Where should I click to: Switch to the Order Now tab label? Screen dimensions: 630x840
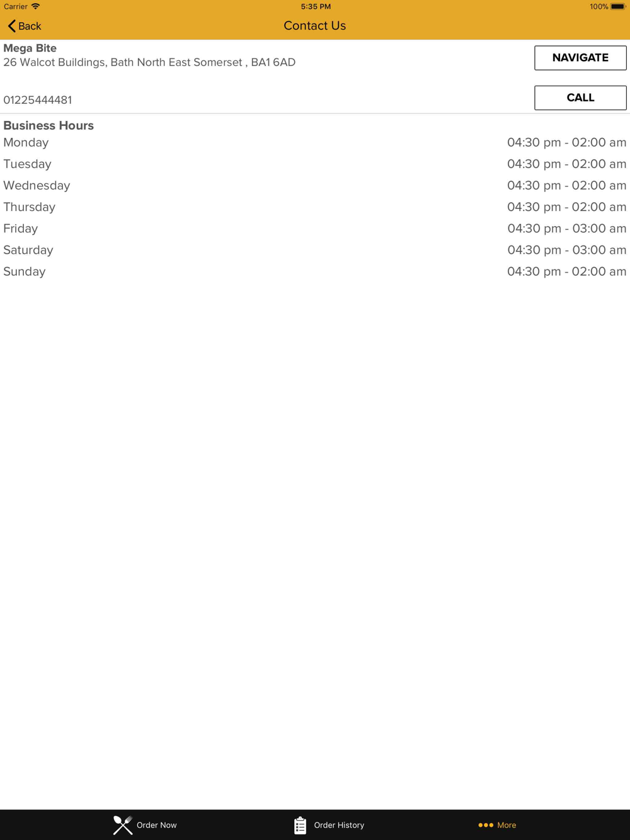[x=156, y=825]
